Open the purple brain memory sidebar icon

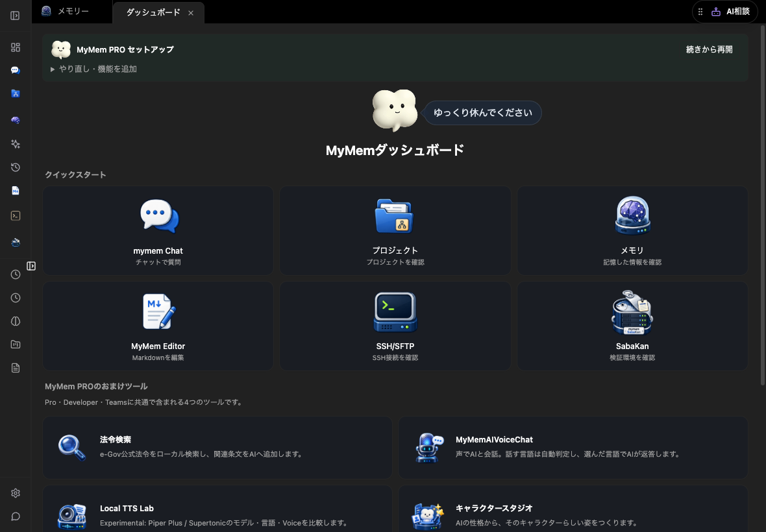click(16, 120)
